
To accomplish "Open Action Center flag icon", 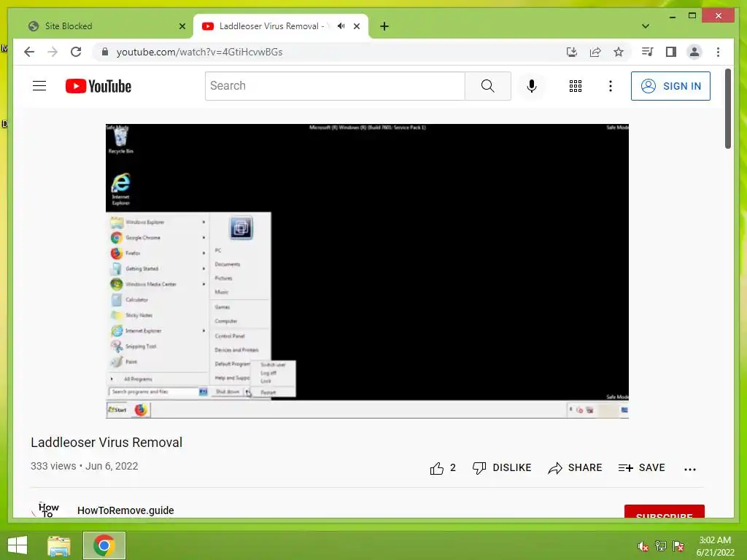I will tap(678, 546).
